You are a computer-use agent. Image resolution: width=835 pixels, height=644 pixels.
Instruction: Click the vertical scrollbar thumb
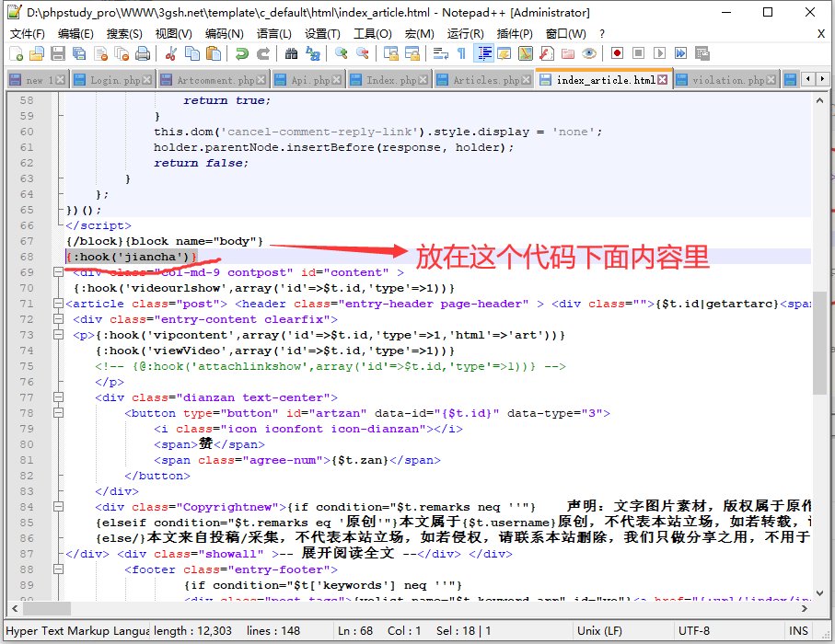[x=819, y=342]
